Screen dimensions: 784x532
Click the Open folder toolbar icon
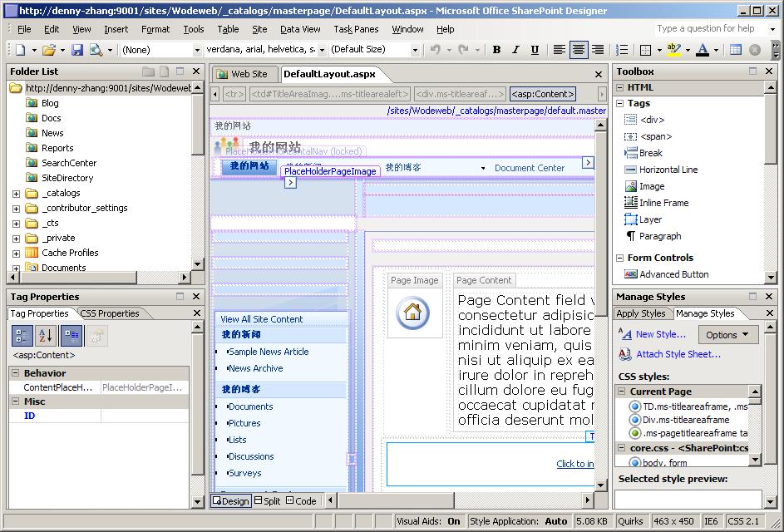[49, 50]
